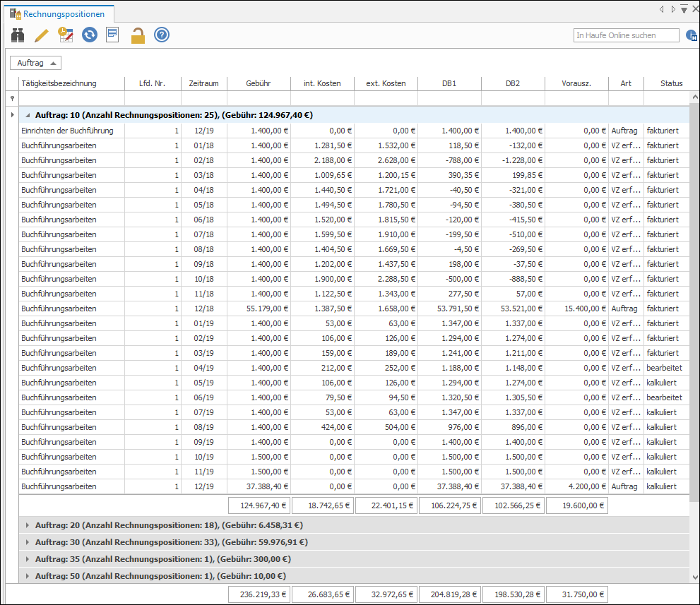
Task: Click group sum int. Kosten 18.742,65 €
Action: [322, 505]
